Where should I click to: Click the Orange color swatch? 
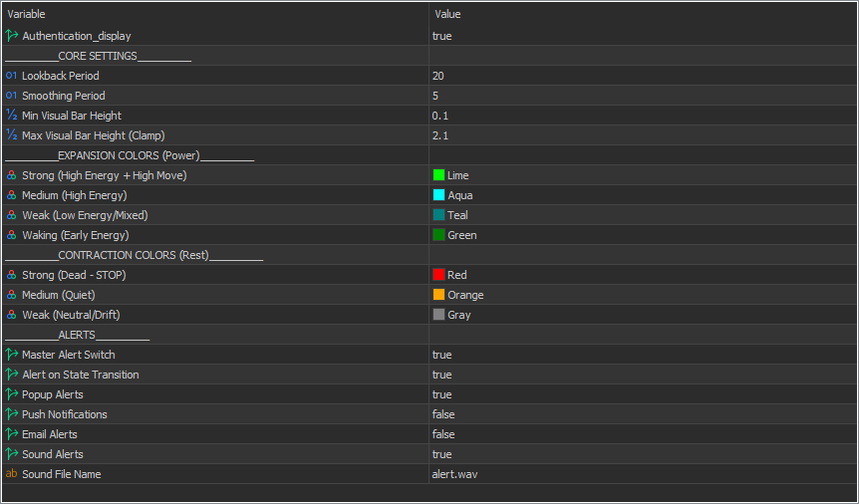point(438,295)
